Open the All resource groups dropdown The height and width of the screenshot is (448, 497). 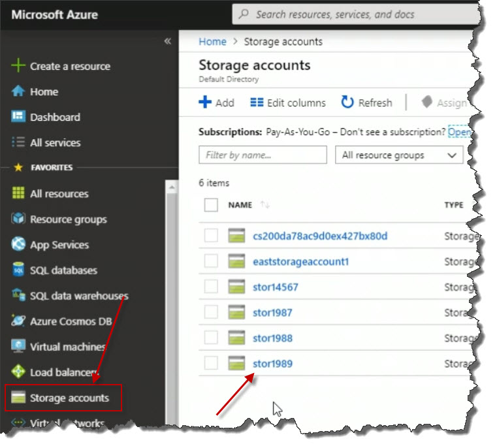399,155
